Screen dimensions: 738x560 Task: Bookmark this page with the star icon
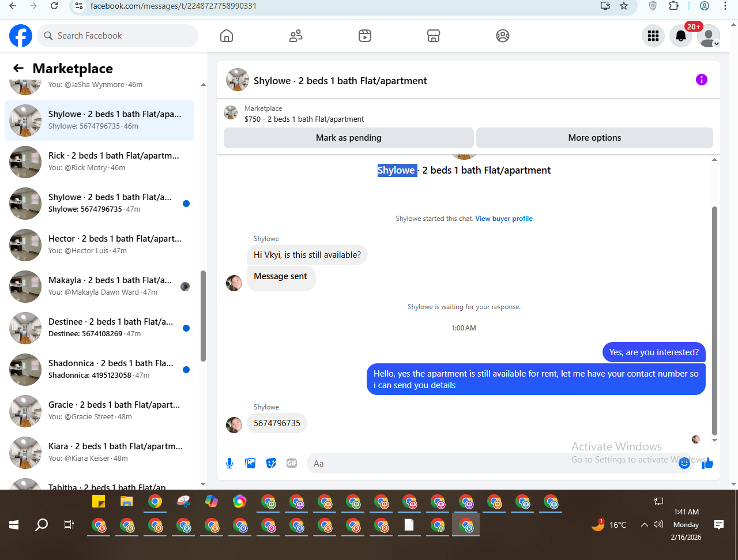(624, 6)
